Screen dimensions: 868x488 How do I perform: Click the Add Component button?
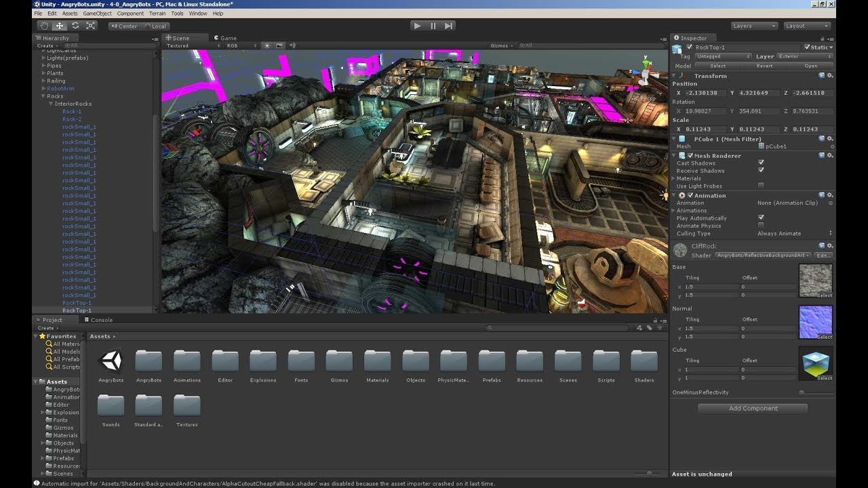pos(753,408)
